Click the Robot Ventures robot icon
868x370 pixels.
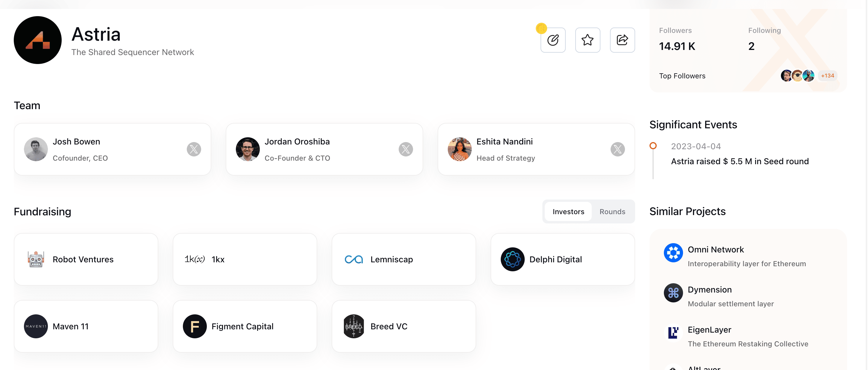pos(36,259)
